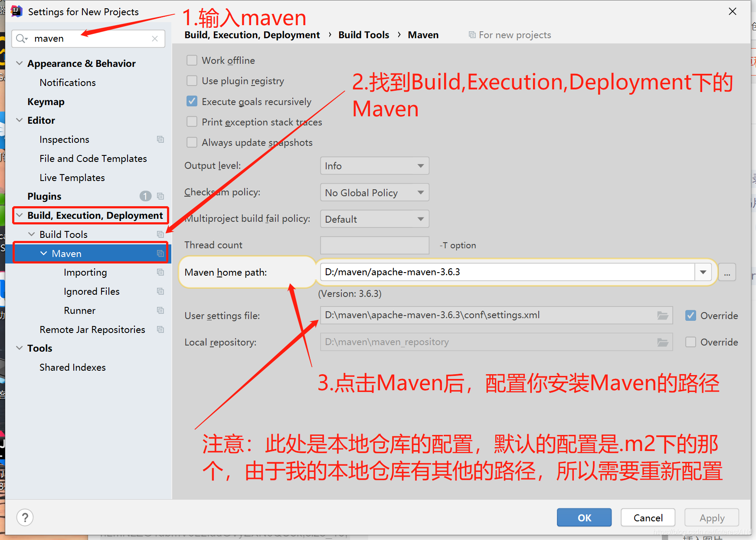Image resolution: width=756 pixels, height=540 pixels.
Task: Click into the Thread count field
Action: coord(375,245)
